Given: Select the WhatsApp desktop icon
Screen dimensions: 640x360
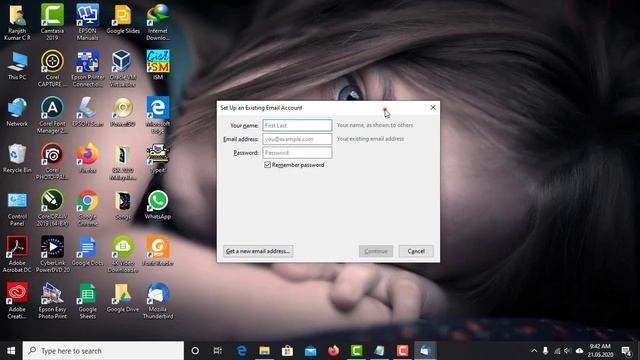Looking at the screenshot, I should coord(158,204).
